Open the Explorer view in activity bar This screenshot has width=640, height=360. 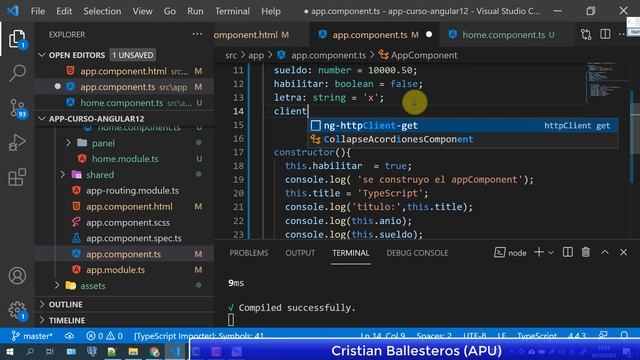pos(17,39)
